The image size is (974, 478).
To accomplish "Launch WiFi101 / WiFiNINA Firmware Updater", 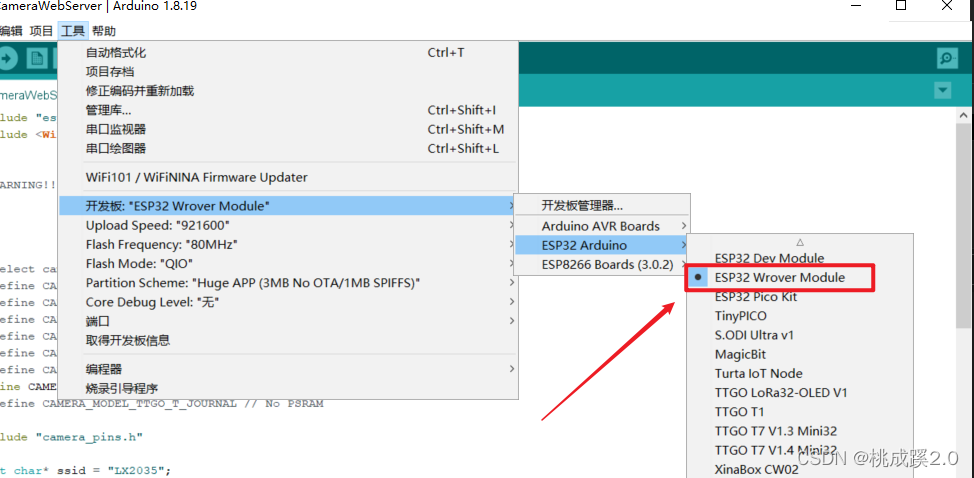I will [x=288, y=178].
